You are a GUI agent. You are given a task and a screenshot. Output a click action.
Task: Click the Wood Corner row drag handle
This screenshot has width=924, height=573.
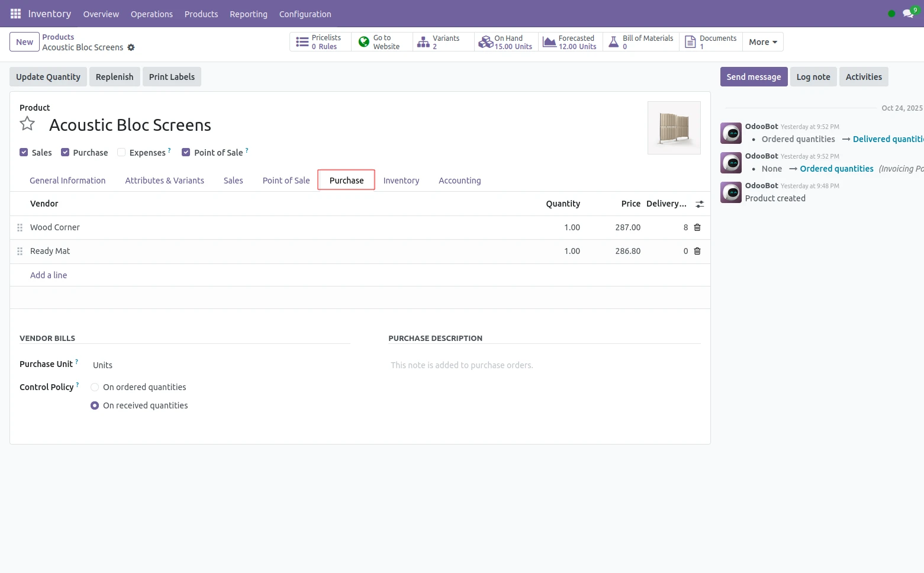click(20, 227)
